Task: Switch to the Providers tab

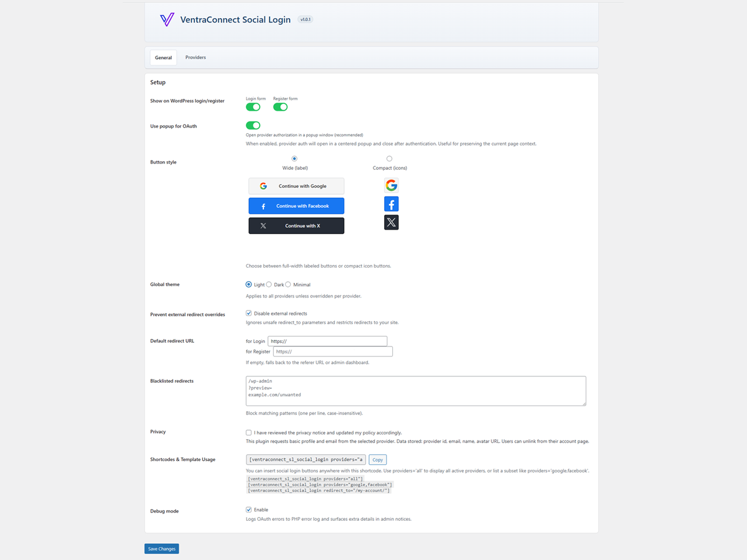Action: point(195,57)
